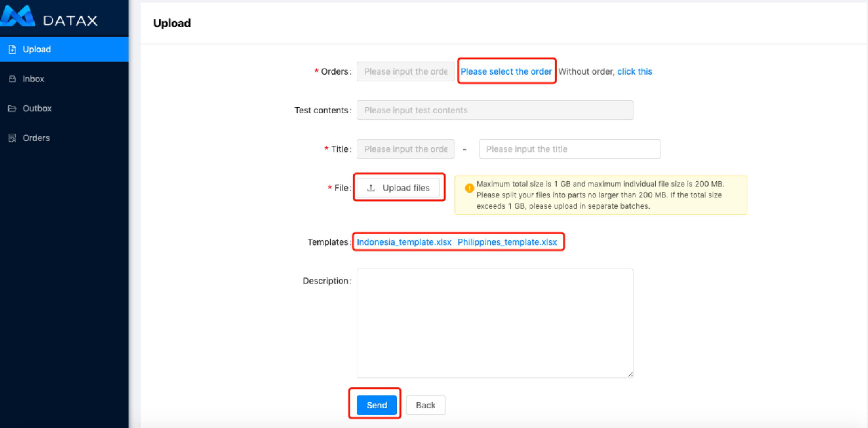Click the orange warning icon in size notice
Image resolution: width=868 pixels, height=428 pixels.
tap(469, 188)
